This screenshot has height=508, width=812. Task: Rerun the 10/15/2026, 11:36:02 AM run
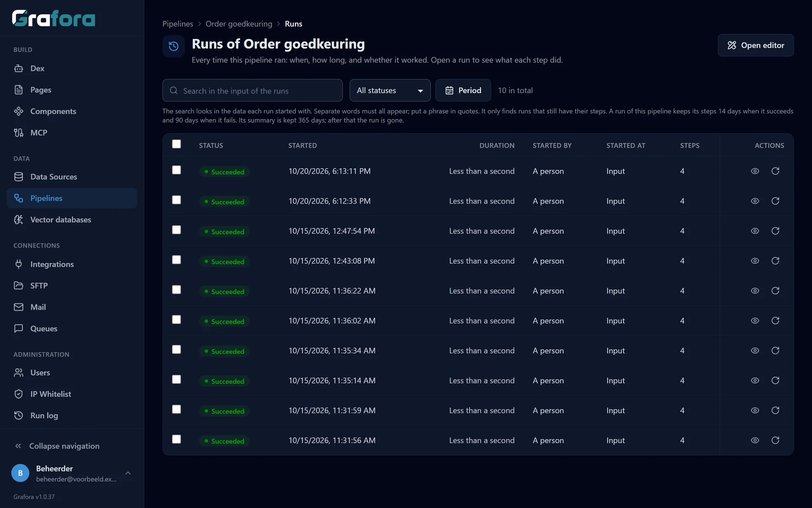click(x=775, y=320)
